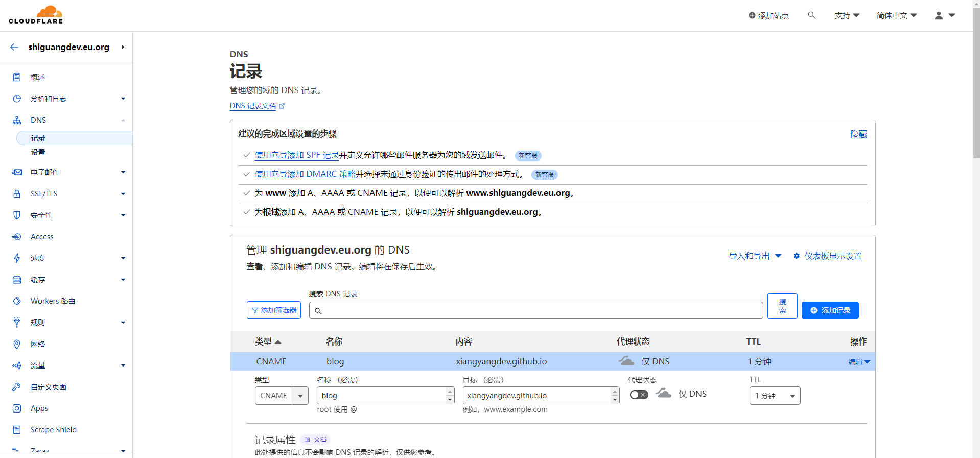Expand the 缓存 section arrow
Screen dimensions: 980x458
point(123,280)
